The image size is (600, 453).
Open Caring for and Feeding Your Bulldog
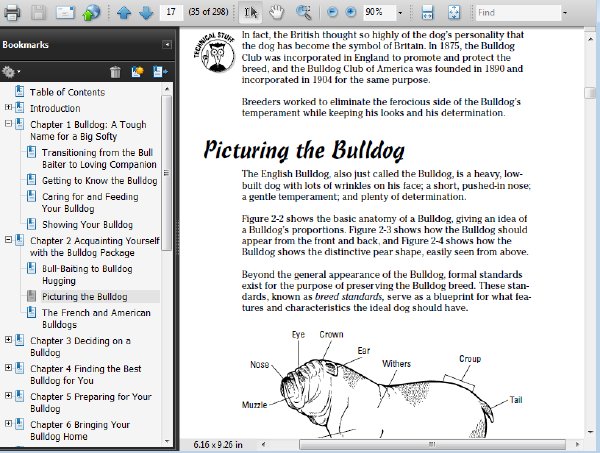(90, 202)
